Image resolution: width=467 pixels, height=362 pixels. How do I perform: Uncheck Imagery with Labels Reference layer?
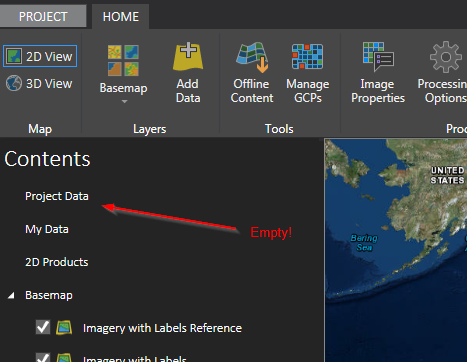click(43, 327)
